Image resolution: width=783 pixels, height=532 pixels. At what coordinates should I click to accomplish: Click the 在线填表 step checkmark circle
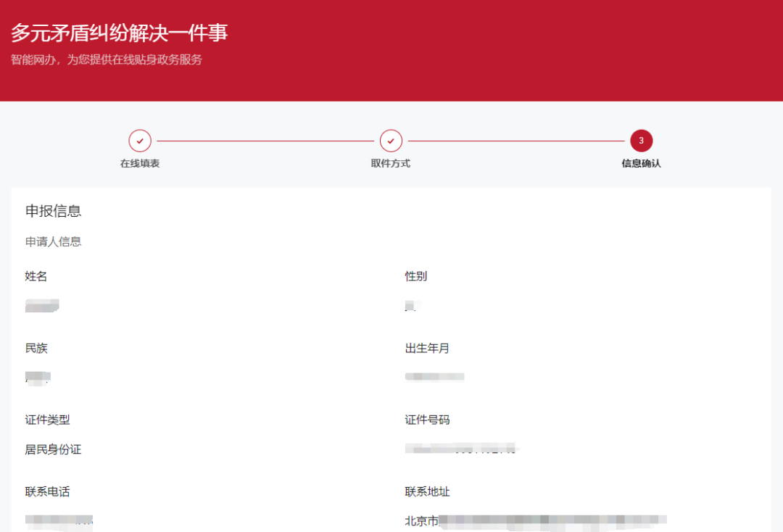[140, 141]
